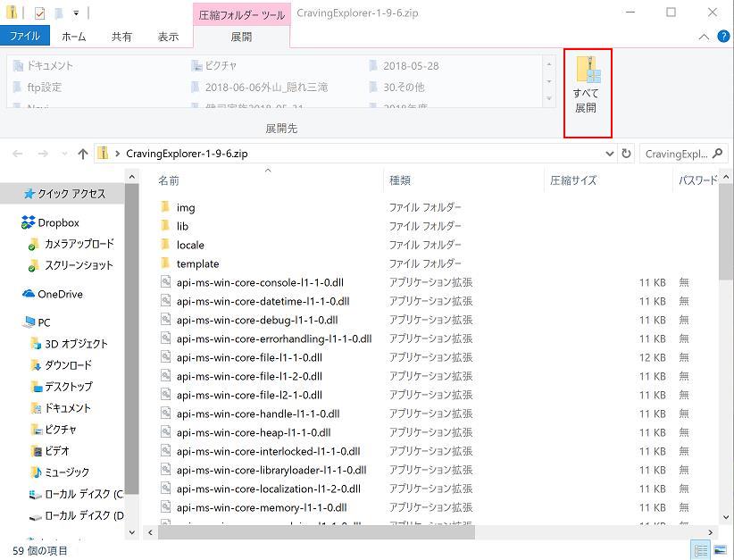The width and height of the screenshot is (734, 560).
Task: Click the search magnifier icon
Action: 717,153
